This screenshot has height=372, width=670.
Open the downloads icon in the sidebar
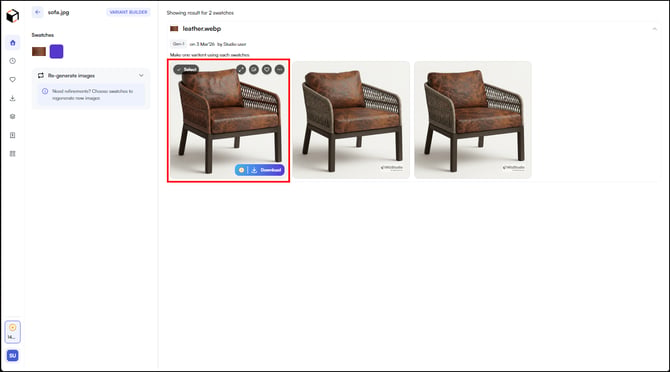pos(12,98)
